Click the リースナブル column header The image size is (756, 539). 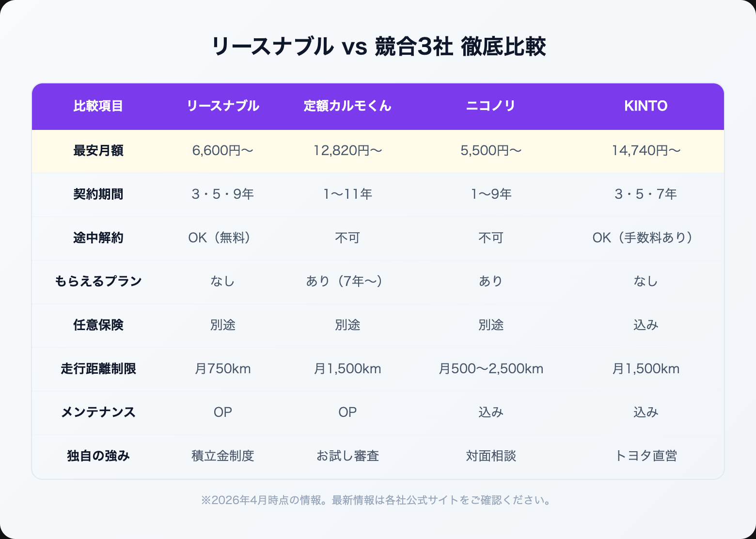tap(223, 106)
